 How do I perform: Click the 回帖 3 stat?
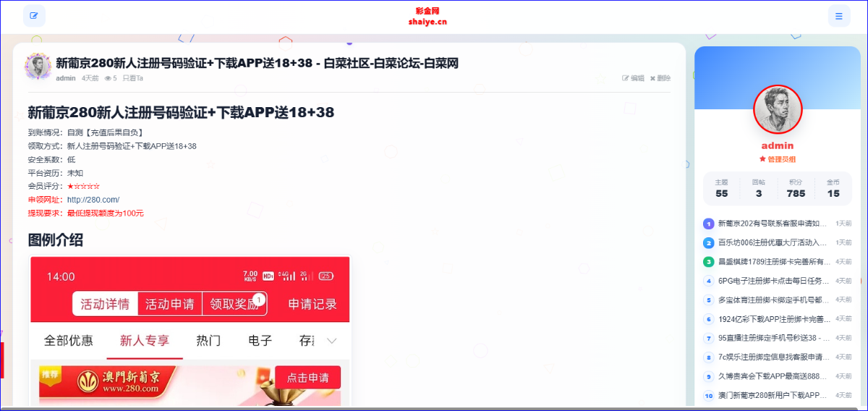(759, 188)
